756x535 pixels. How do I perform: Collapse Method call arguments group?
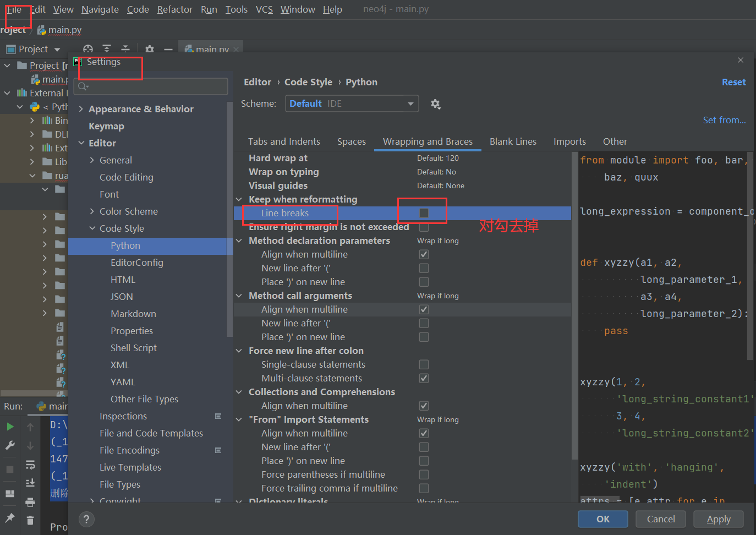coord(239,296)
